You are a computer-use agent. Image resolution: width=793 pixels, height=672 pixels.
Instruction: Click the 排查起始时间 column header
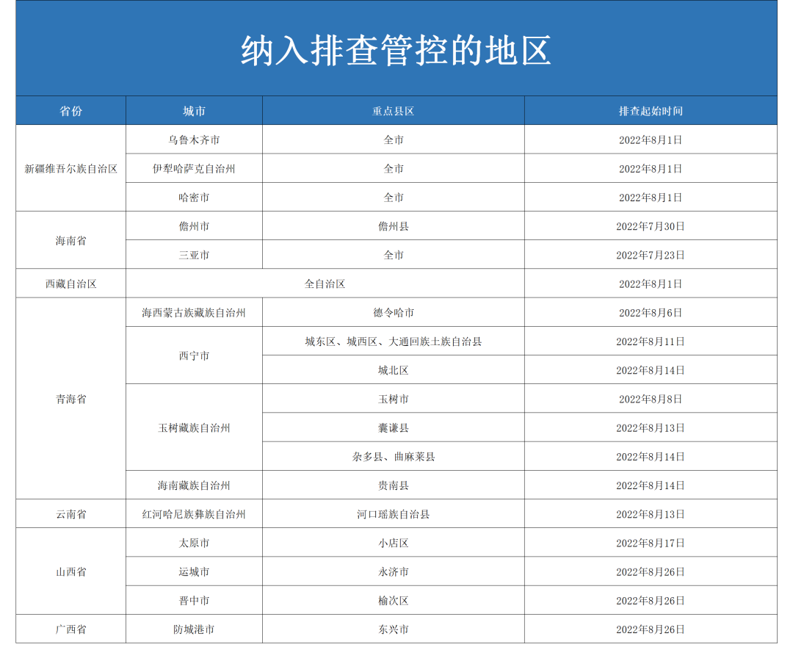pos(651,111)
